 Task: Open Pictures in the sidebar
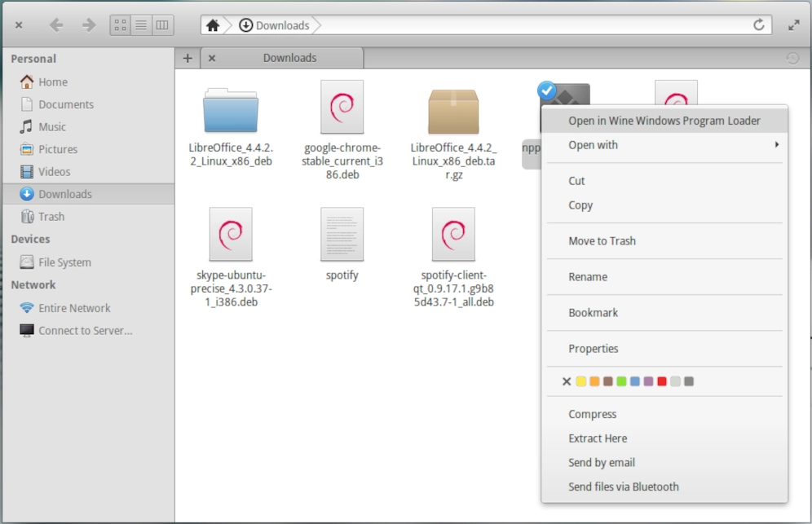click(x=88, y=149)
